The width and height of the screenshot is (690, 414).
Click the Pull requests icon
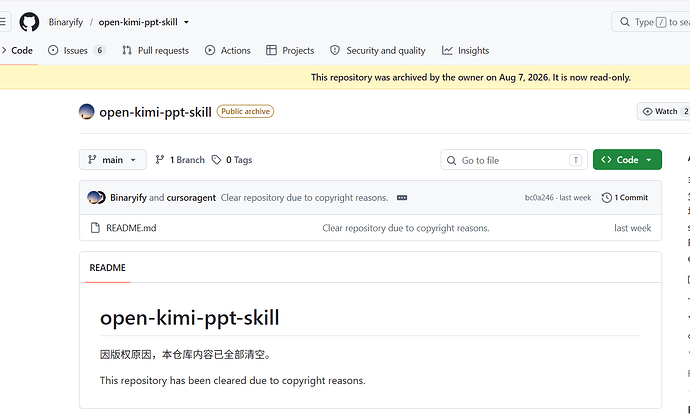(127, 50)
